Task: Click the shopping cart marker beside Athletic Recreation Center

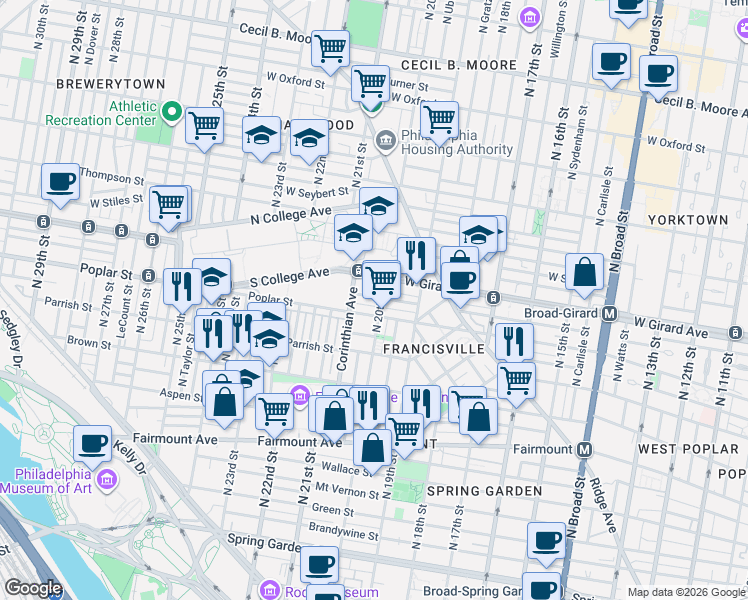Action: [204, 127]
